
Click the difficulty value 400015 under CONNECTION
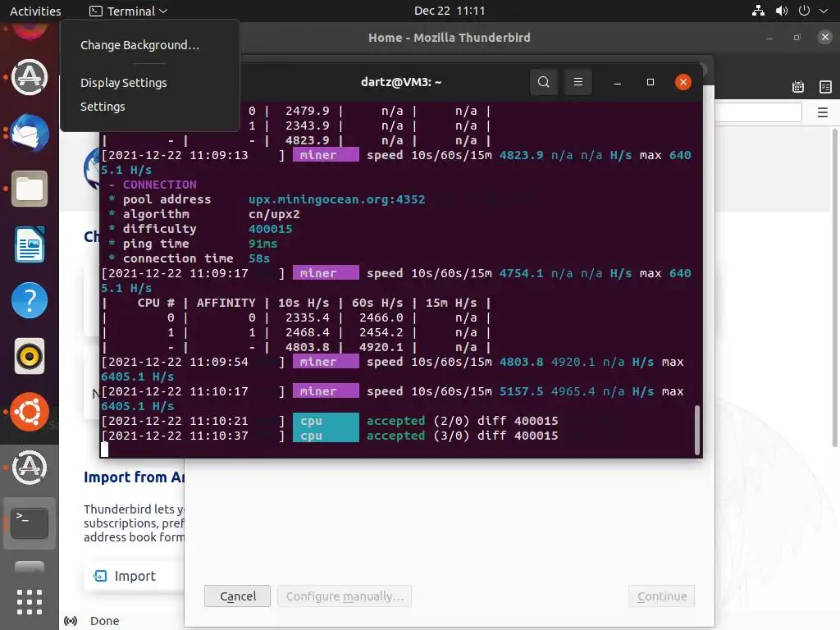coord(270,229)
